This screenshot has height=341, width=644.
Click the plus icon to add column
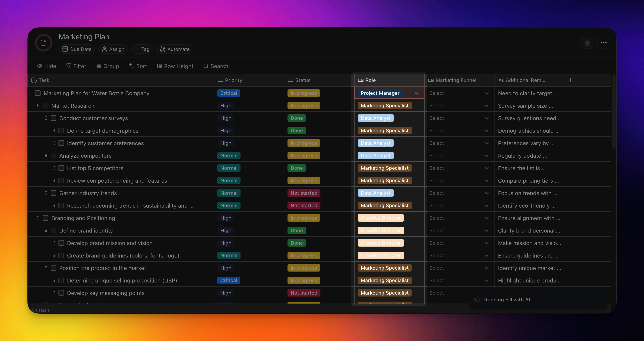[570, 80]
